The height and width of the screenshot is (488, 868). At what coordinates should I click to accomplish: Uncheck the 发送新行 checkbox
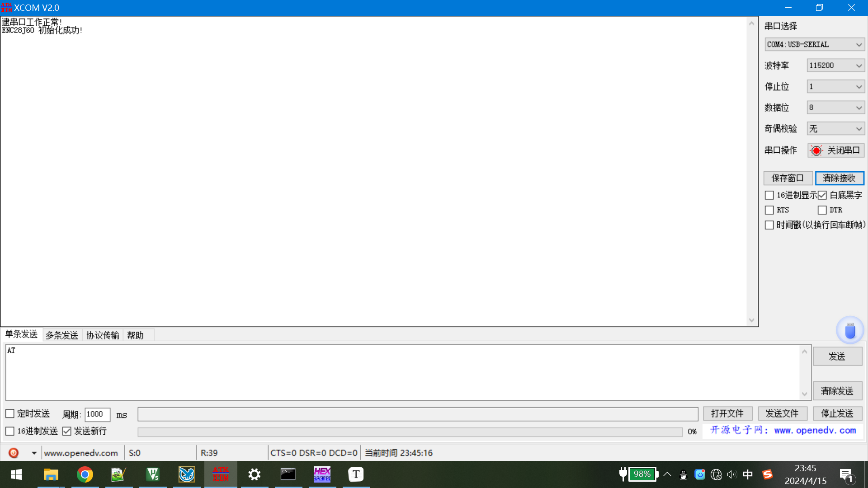[67, 431]
